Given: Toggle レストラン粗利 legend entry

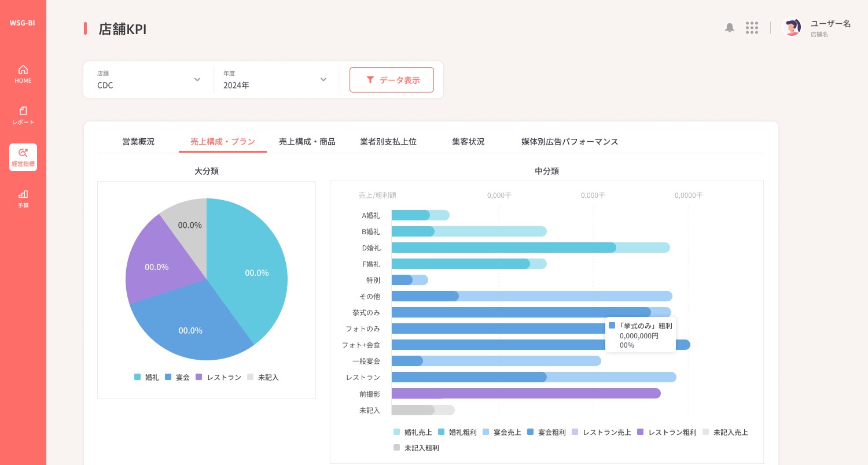Looking at the screenshot, I should pyautogui.click(x=667, y=432).
